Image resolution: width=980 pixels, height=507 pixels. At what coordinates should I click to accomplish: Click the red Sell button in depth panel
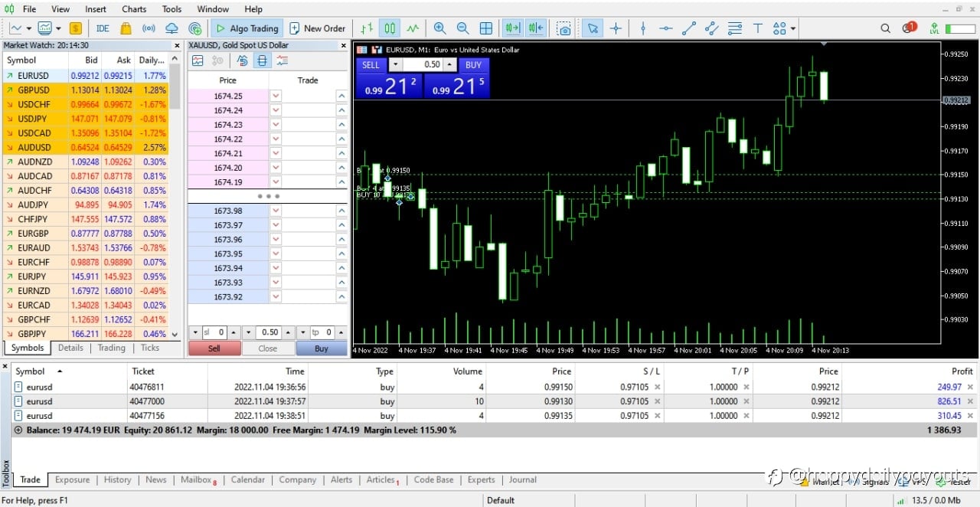pos(214,348)
